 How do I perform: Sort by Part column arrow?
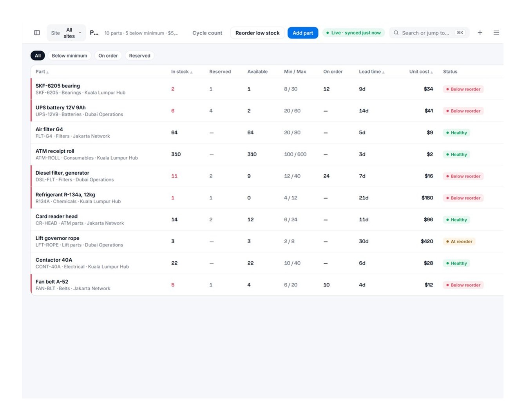(x=47, y=72)
